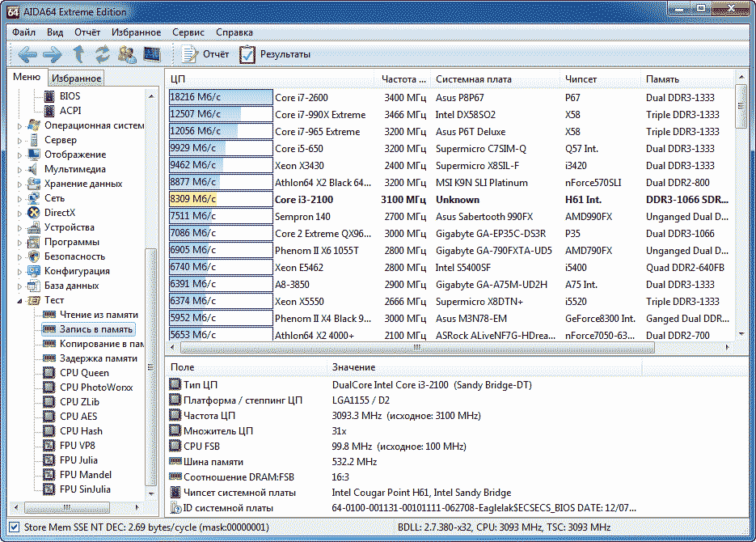This screenshot has width=756, height=542.
Task: Click the highlighted 8309 Мб/с Core i3-2100 bar
Action: (221, 199)
